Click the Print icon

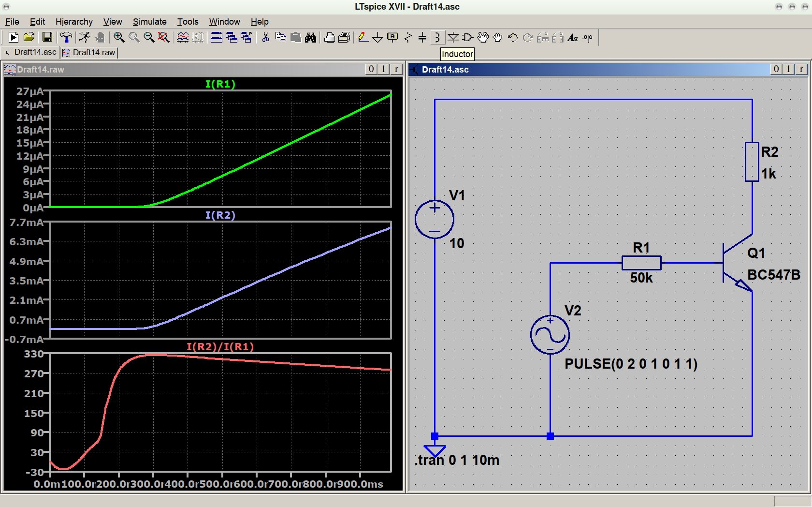[344, 37]
